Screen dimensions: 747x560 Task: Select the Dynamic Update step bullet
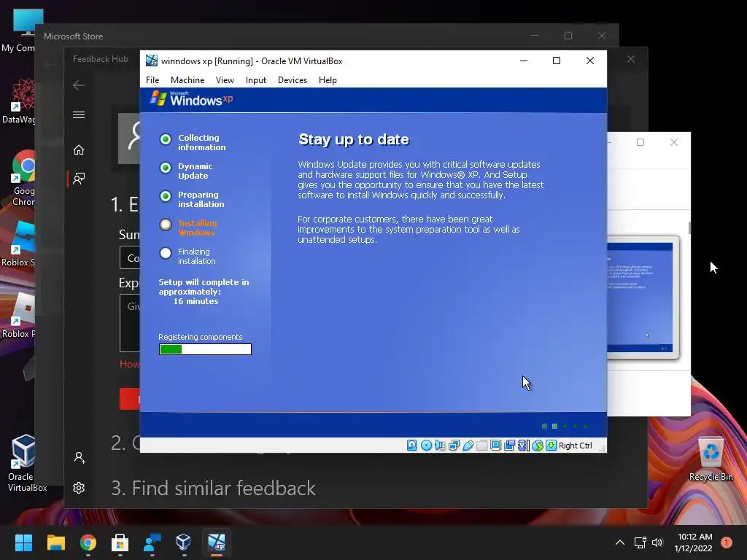[166, 168]
